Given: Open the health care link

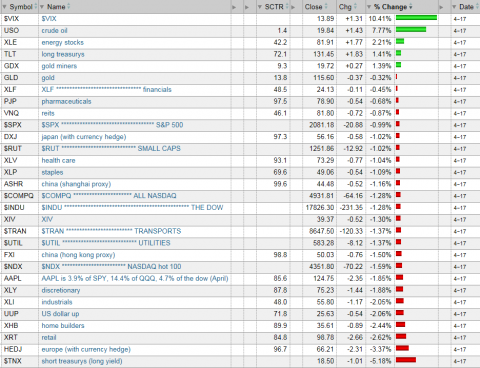Looking at the screenshot, I should point(58,161).
